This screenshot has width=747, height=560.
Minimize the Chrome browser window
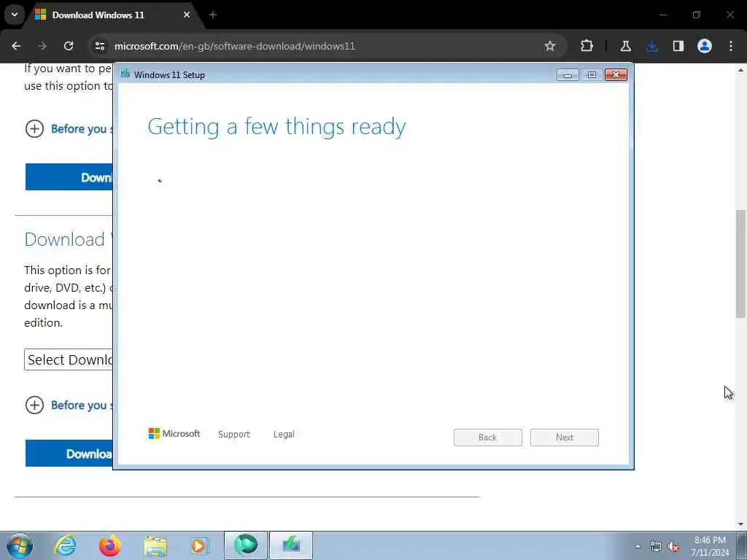coord(662,15)
